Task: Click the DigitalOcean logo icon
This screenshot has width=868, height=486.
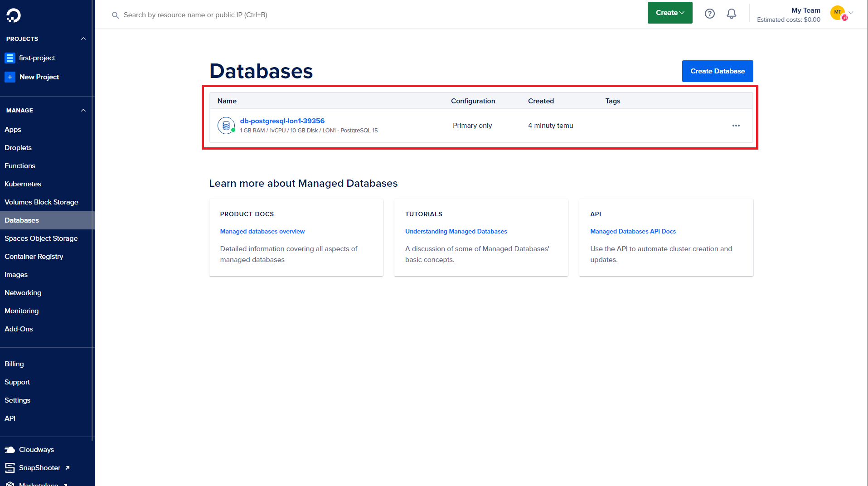Action: [x=13, y=15]
